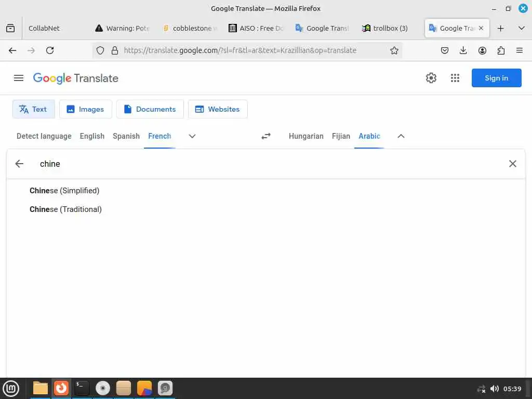The height and width of the screenshot is (399, 532).
Task: Select the Documents translation mode
Action: 150,109
